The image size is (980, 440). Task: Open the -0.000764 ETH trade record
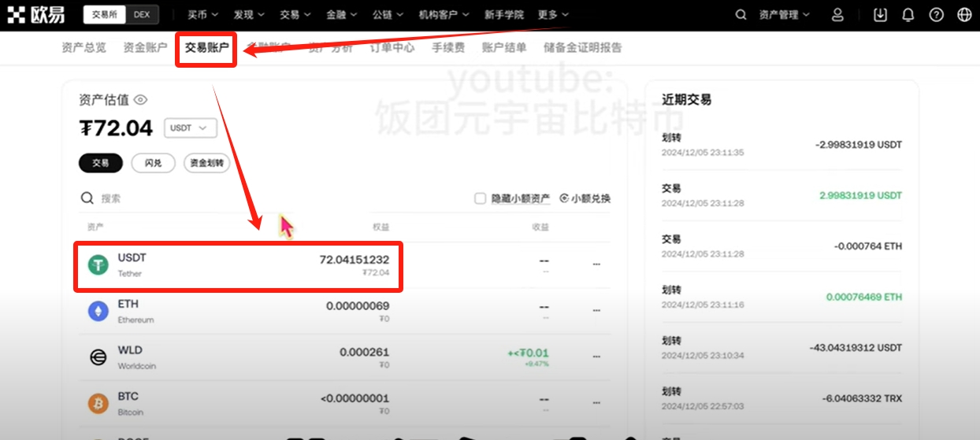(x=781, y=246)
